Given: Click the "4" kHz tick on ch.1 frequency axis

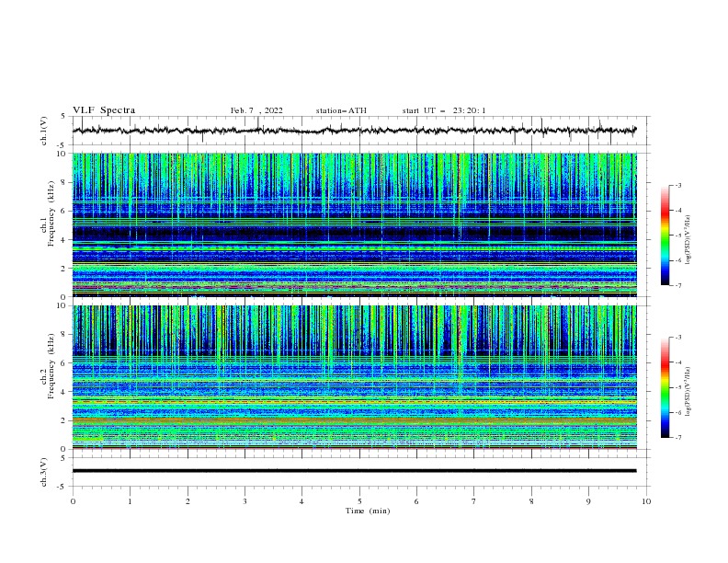Looking at the screenshot, I should point(64,240).
